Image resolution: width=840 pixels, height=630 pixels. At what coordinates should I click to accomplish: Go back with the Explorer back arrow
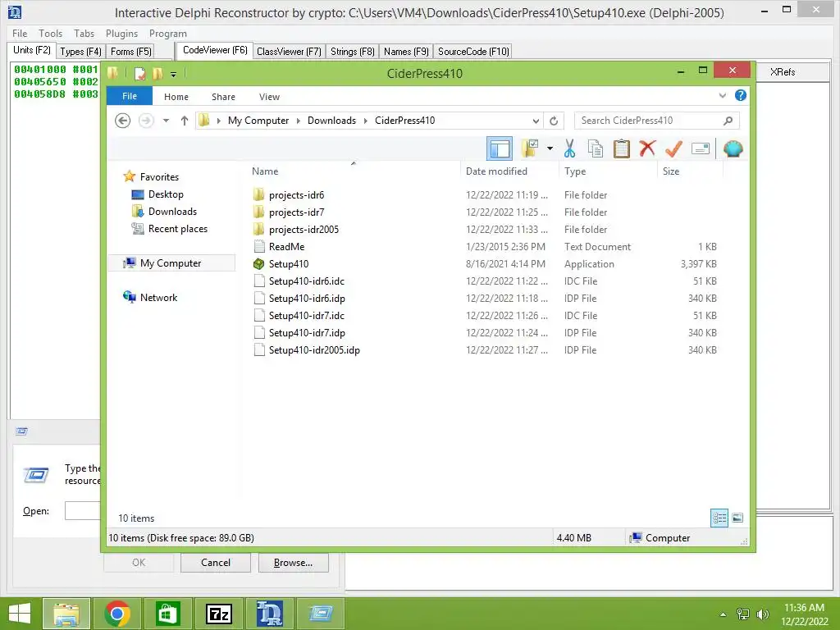pos(123,121)
